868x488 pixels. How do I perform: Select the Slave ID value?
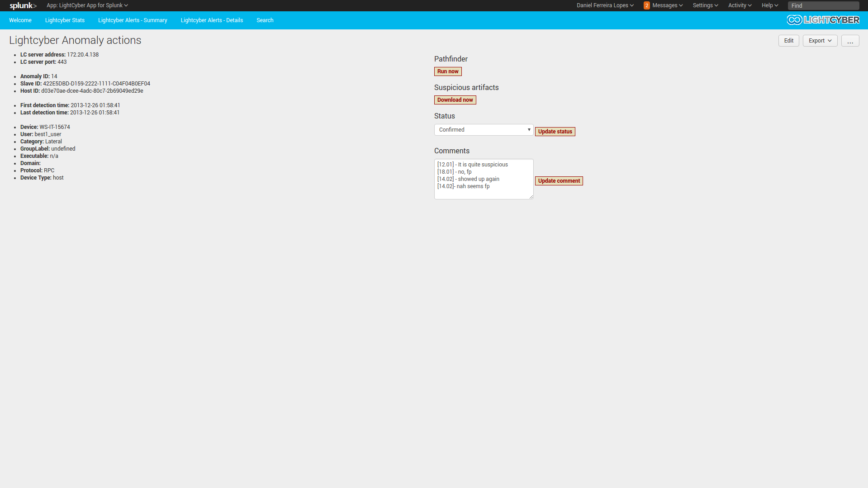[96, 84]
